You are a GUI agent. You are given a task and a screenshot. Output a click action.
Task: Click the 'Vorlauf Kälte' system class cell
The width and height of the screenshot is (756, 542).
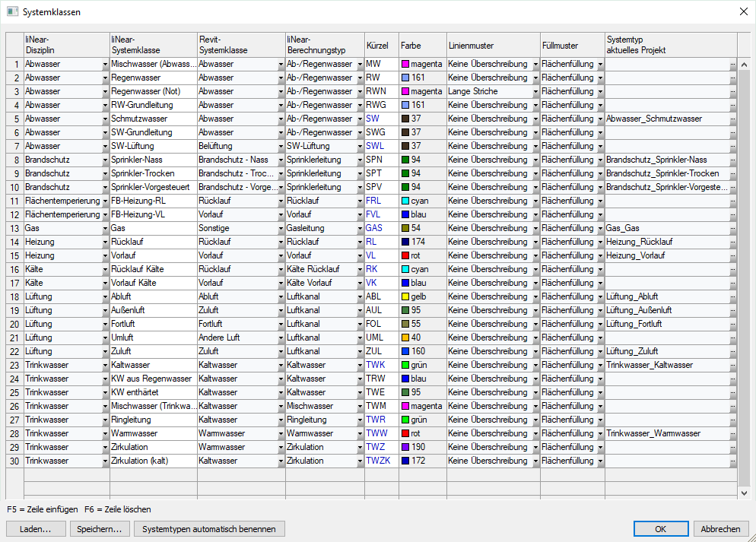coord(154,284)
